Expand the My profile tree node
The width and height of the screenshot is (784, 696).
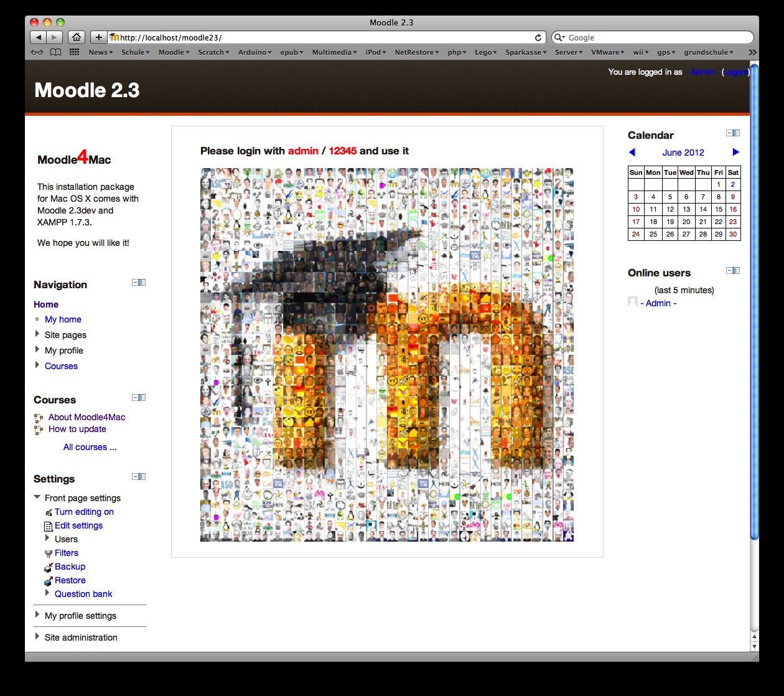37,349
